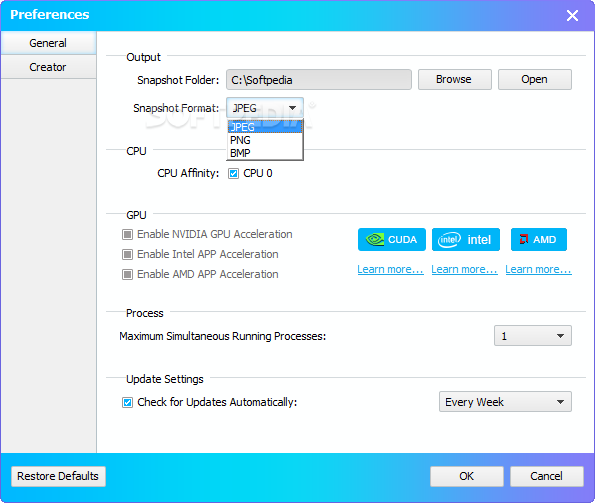Click Open to view snapshot folder

point(535,79)
